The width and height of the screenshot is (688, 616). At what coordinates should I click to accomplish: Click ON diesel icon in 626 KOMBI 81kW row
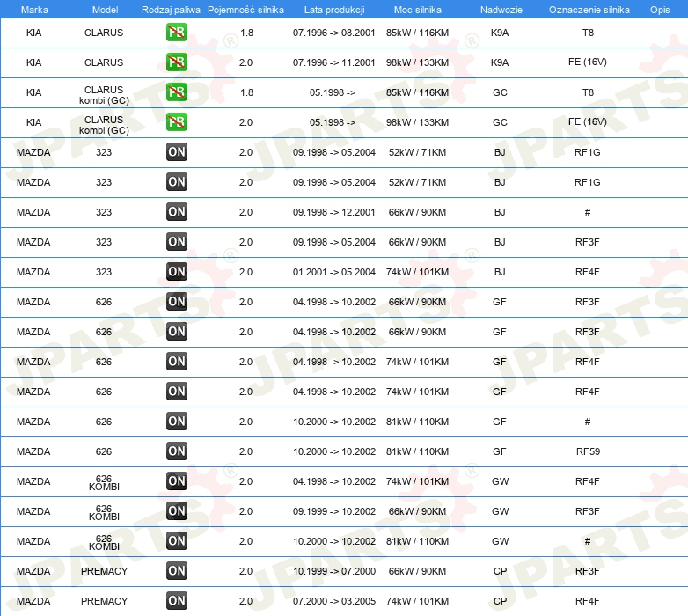[176, 541]
